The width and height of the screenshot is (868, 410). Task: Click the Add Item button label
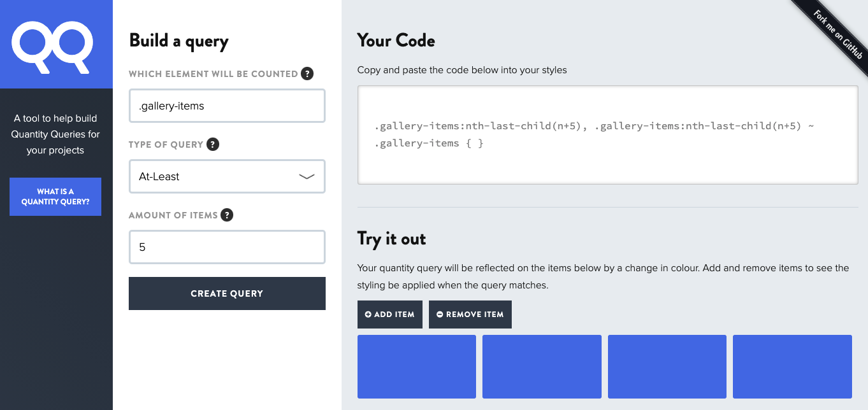click(x=394, y=315)
